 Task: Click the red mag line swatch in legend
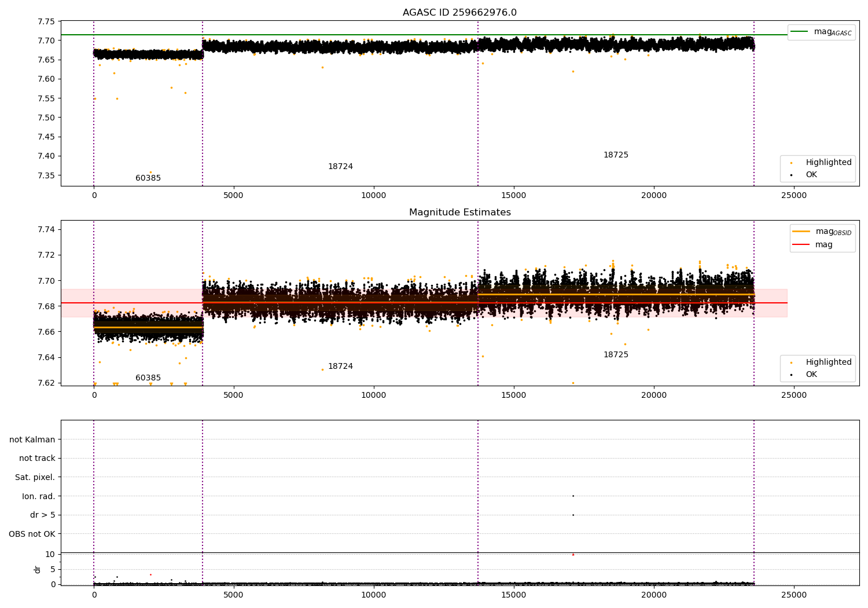coord(801,245)
